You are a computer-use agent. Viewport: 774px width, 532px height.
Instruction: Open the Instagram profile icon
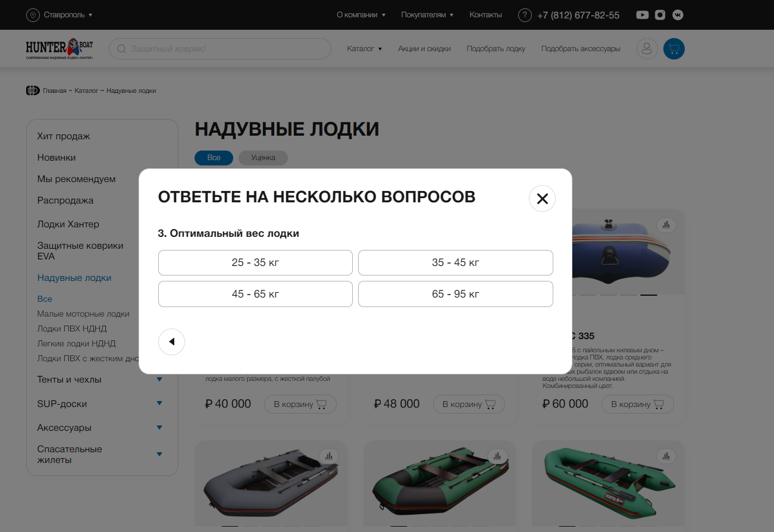click(660, 15)
